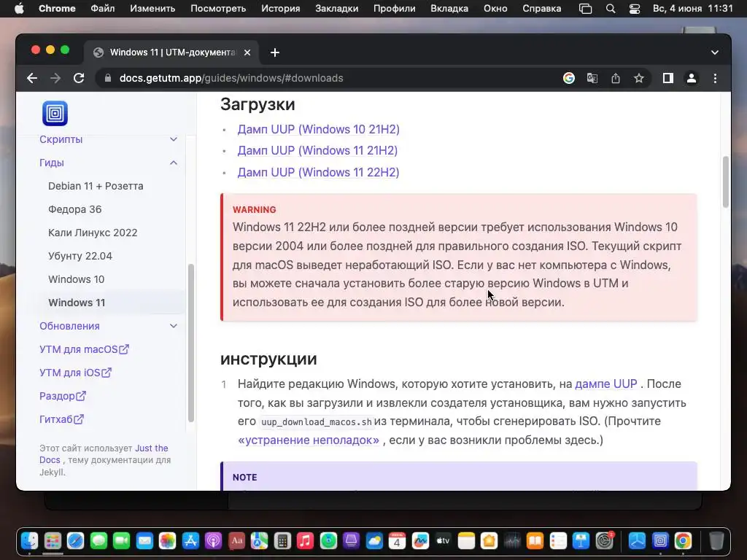The width and height of the screenshot is (747, 560).
Task: Open the Закладки menu
Action: click(337, 9)
